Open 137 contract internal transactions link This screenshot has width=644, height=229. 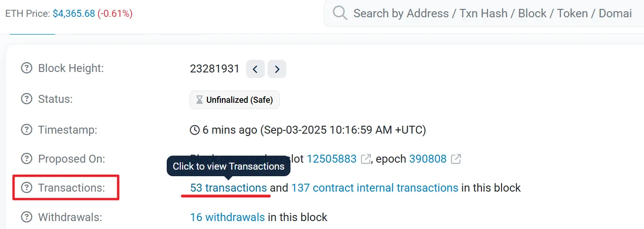(x=375, y=188)
